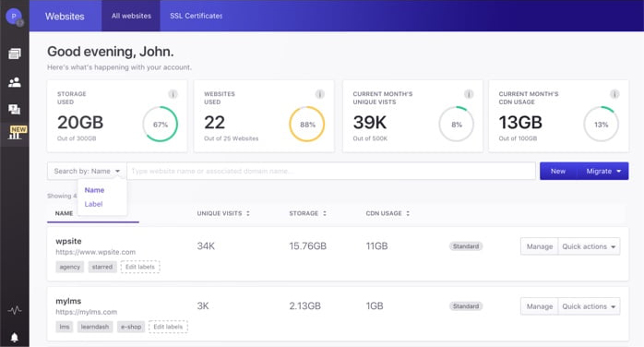The height and width of the screenshot is (347, 644).
Task: Expand the Migrate dropdown button
Action: click(x=603, y=171)
